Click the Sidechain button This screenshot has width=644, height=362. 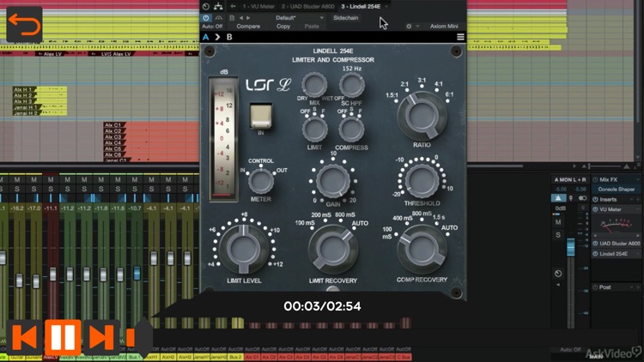click(345, 18)
